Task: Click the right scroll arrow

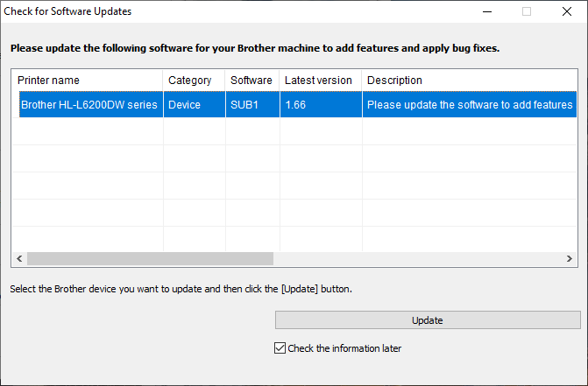Action: [x=570, y=259]
